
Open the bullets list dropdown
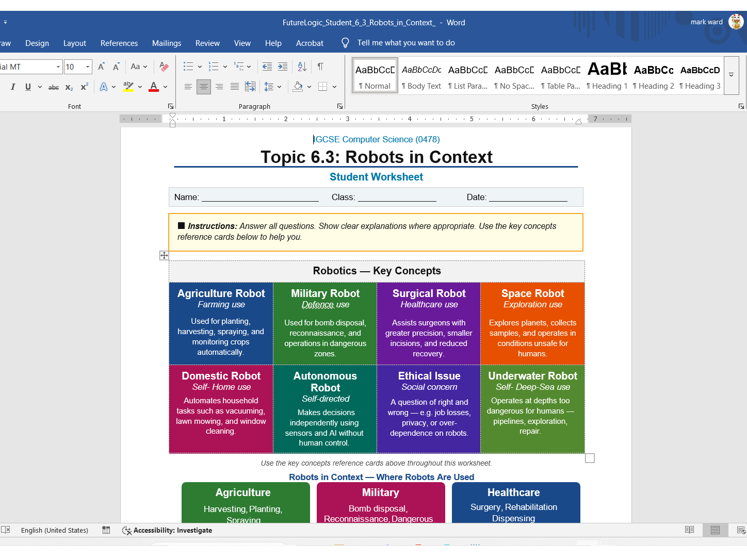pyautogui.click(x=200, y=67)
